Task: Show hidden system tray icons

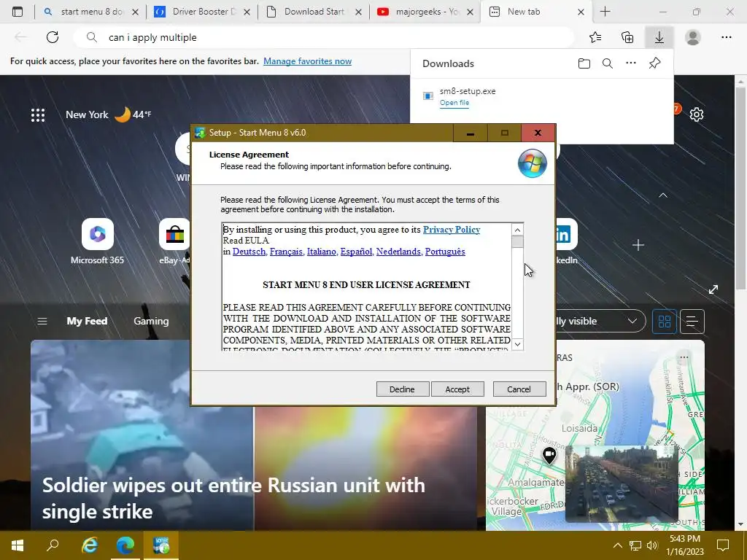Action: (x=617, y=545)
